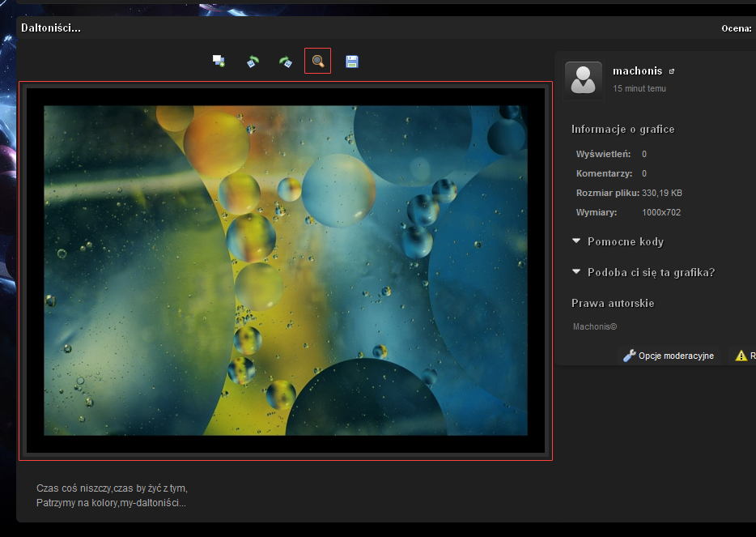Screen dimensions: 756x537
Task: Click the Informacje o grafice heading
Action: point(622,129)
